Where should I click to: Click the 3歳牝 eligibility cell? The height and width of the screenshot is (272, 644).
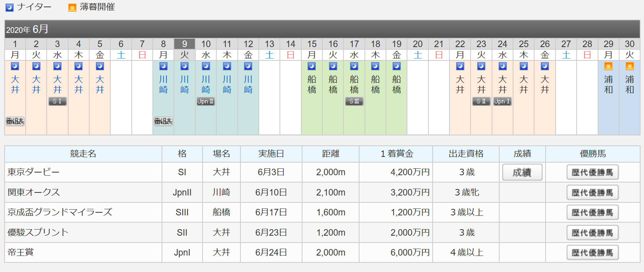coord(466,192)
